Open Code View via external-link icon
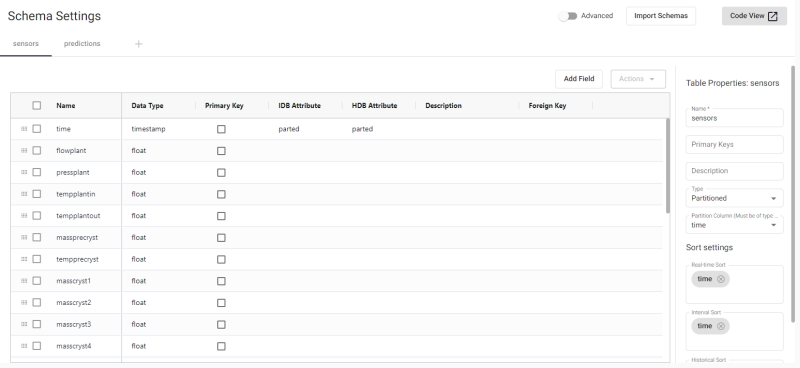This screenshot has height=368, width=800. click(x=772, y=16)
